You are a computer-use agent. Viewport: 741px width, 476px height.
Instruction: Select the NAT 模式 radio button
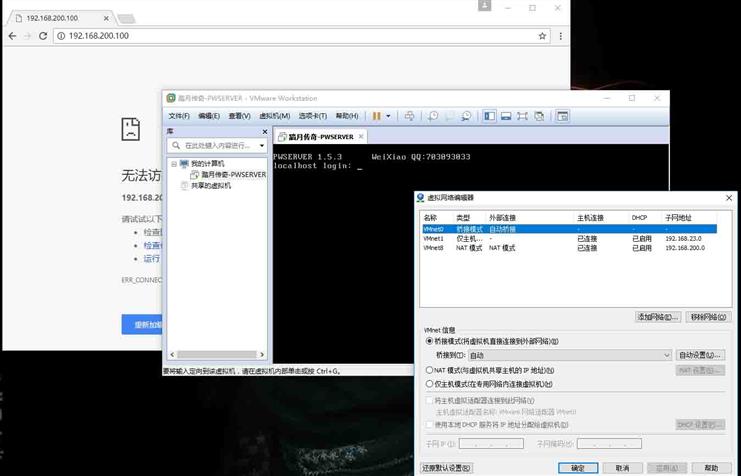pyautogui.click(x=429, y=370)
